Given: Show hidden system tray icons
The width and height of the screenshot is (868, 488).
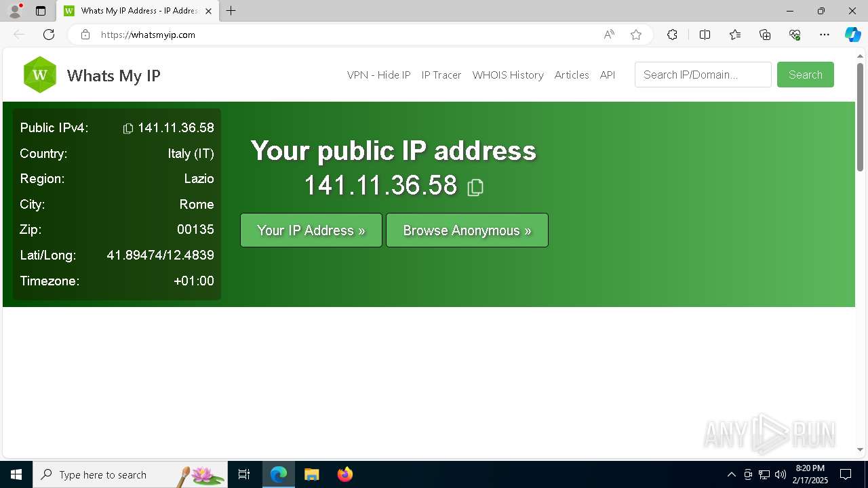Looking at the screenshot, I should click(731, 474).
